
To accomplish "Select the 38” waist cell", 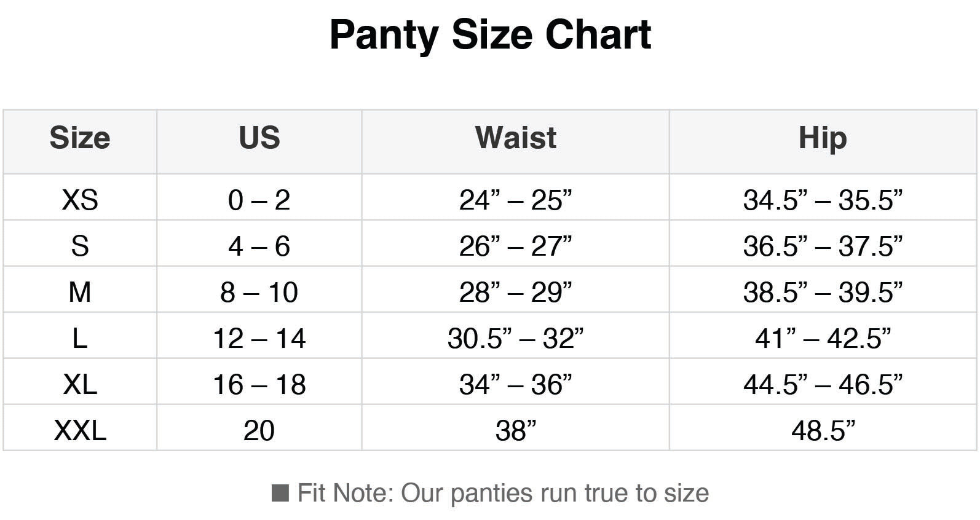I will pyautogui.click(x=515, y=430).
